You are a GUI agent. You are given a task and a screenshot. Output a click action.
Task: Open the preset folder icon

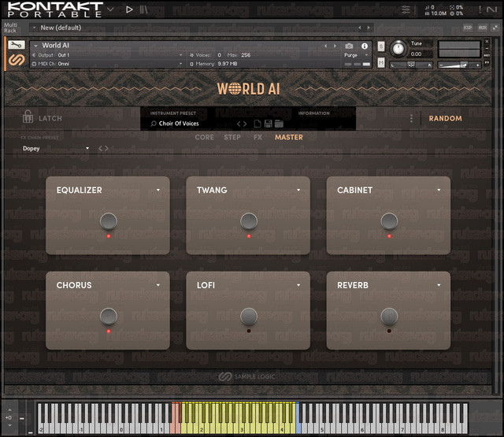tap(279, 124)
